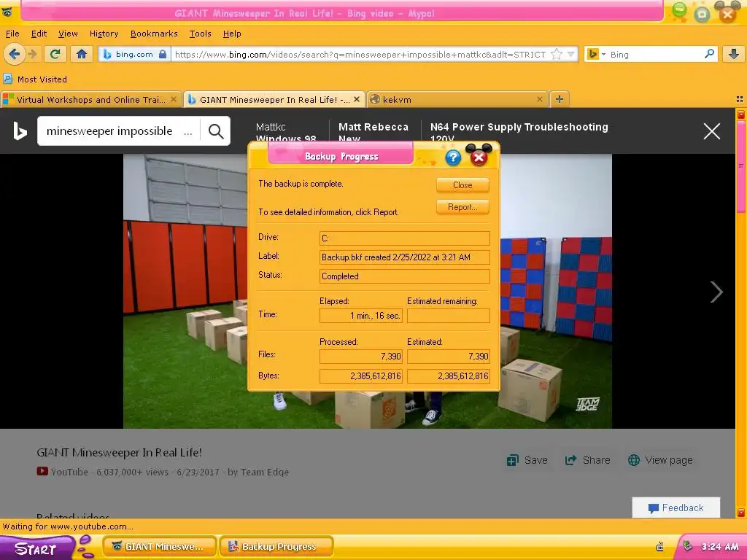Image resolution: width=747 pixels, height=560 pixels.
Task: Open the Help menu
Action: pos(232,34)
